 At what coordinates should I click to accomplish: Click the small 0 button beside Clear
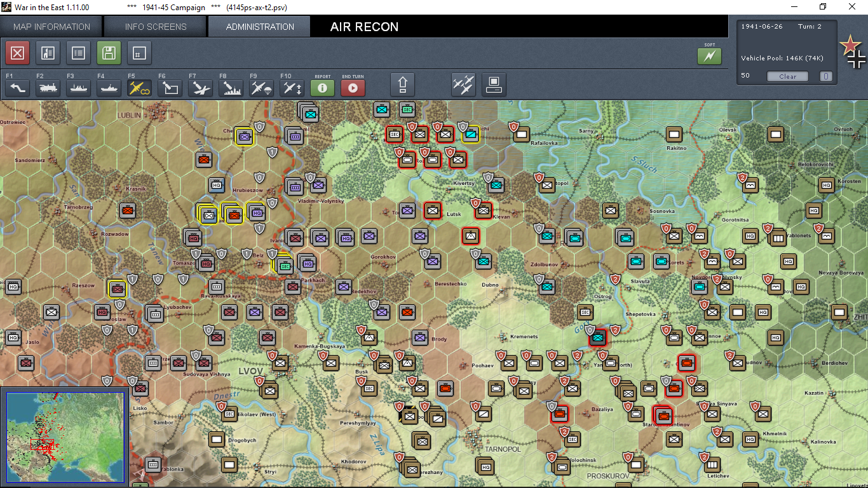coord(825,76)
